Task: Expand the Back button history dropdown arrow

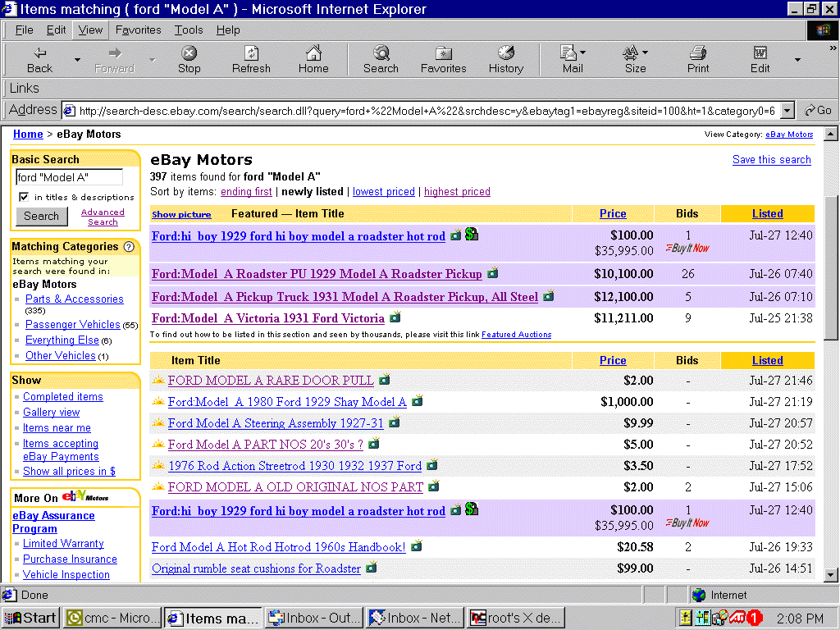Action: click(78, 60)
